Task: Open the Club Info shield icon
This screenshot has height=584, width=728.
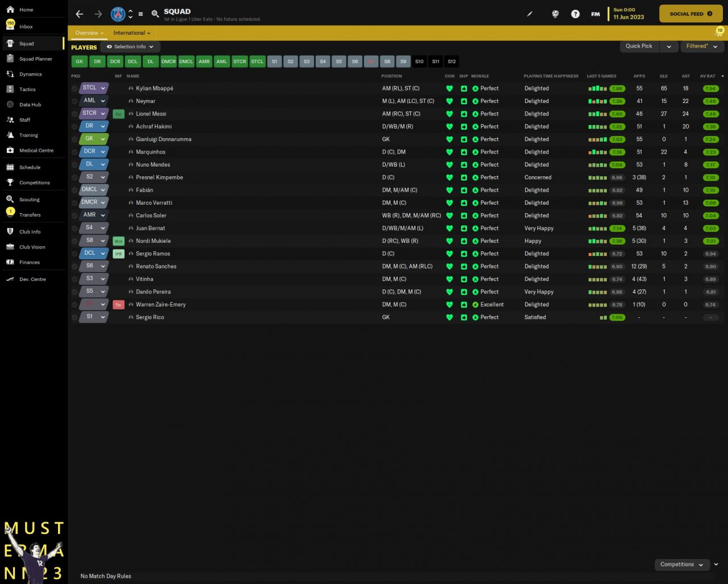Action: (10, 232)
